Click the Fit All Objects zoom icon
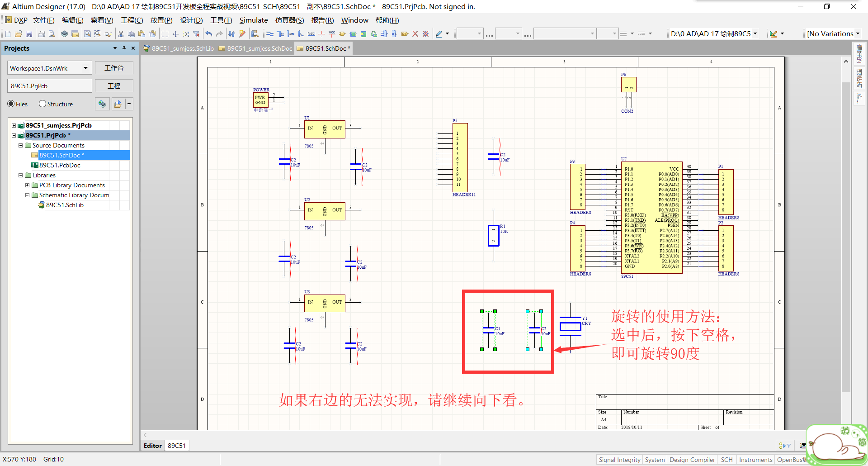This screenshot has width=868, height=466. 87,34
